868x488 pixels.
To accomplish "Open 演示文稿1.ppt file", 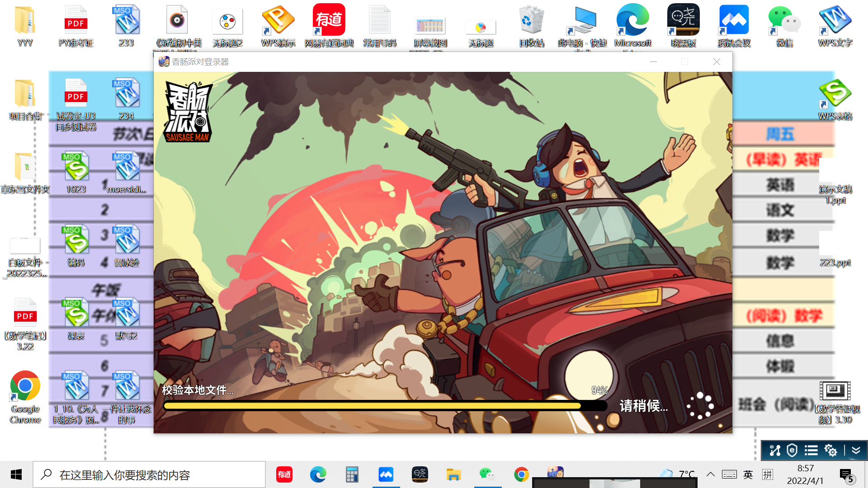I will click(x=835, y=181).
